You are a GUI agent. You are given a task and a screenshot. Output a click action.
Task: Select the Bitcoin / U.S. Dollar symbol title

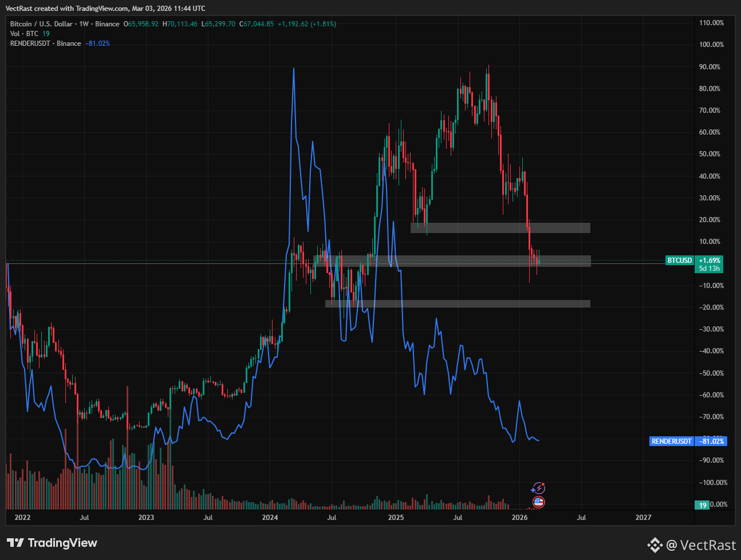(41, 24)
